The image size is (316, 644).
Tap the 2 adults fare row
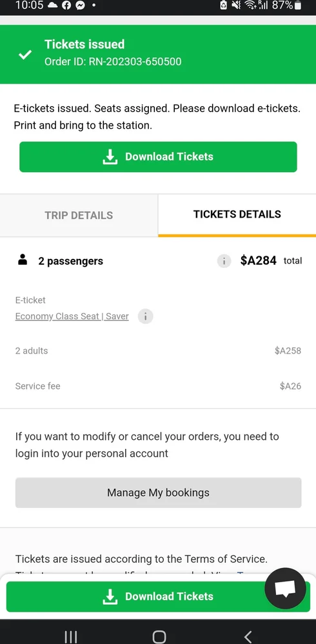tap(158, 351)
